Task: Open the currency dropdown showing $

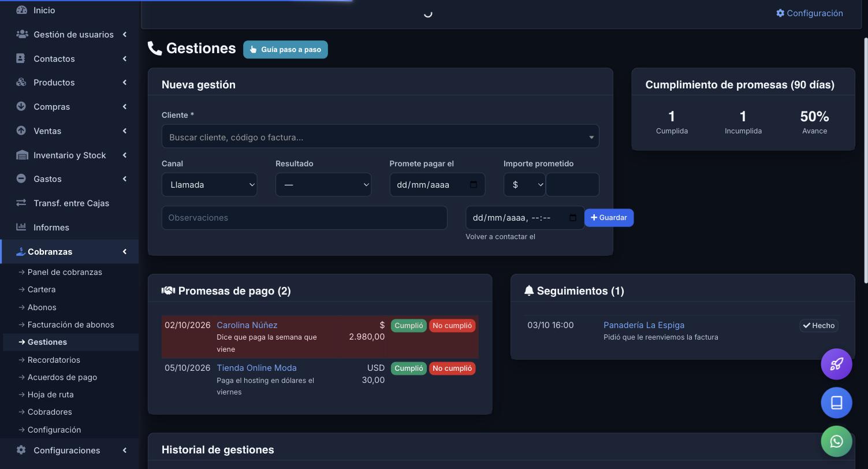Action: tap(524, 185)
